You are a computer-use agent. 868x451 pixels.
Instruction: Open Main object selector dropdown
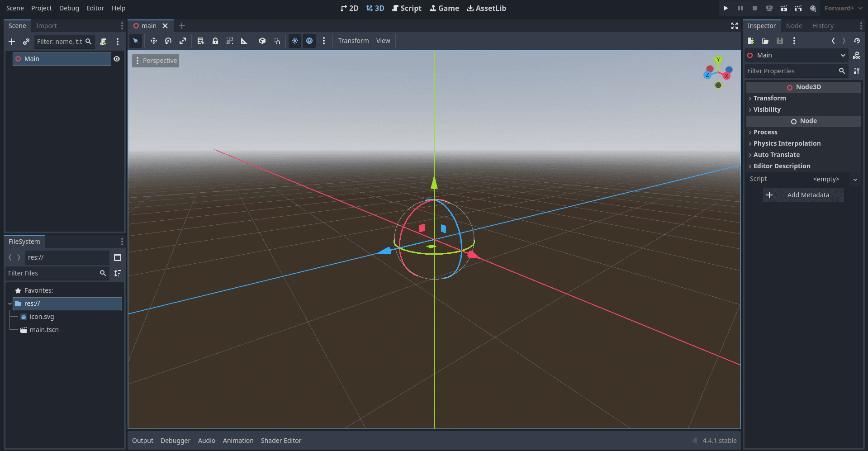tap(797, 55)
